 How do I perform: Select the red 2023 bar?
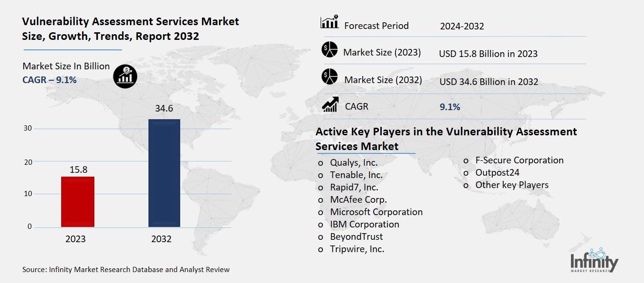pyautogui.click(x=78, y=201)
